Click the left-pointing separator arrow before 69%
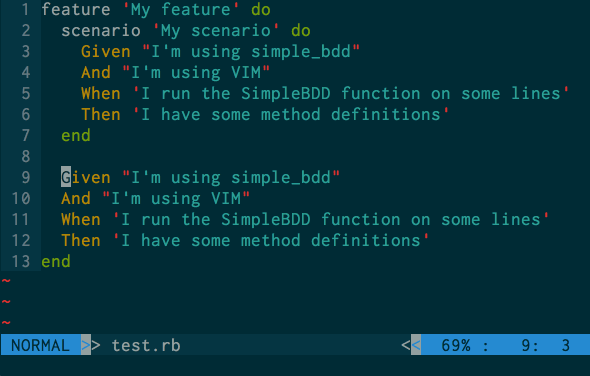 click(x=416, y=344)
